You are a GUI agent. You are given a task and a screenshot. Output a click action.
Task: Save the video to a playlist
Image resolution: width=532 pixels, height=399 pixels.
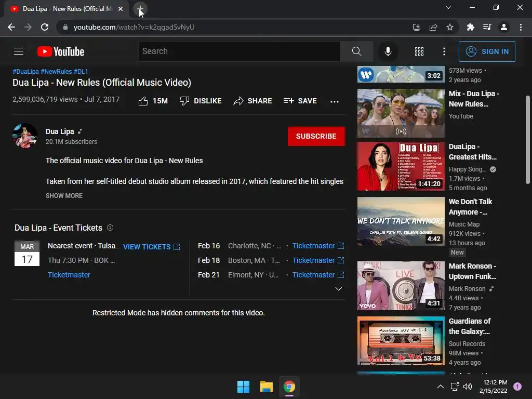point(300,101)
